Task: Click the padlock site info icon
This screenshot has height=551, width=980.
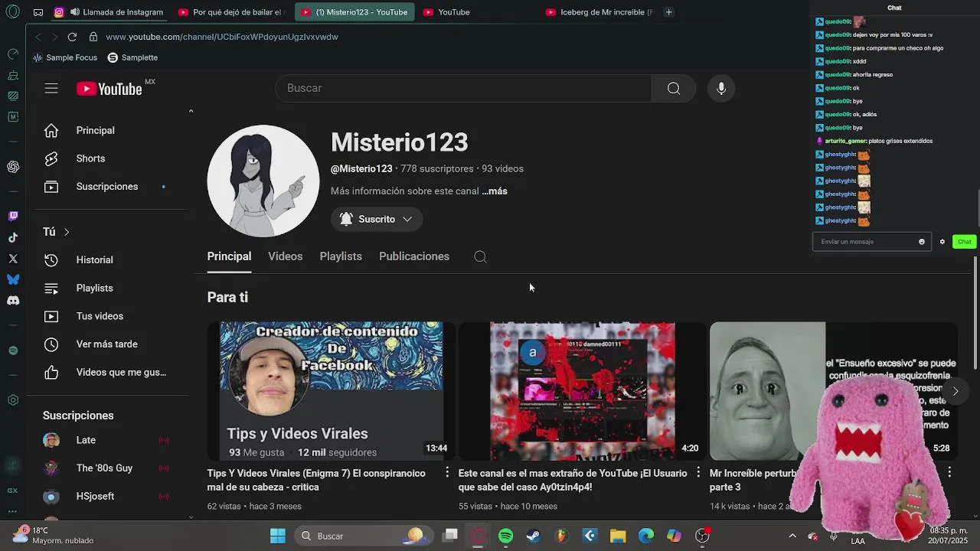Action: pos(93,37)
